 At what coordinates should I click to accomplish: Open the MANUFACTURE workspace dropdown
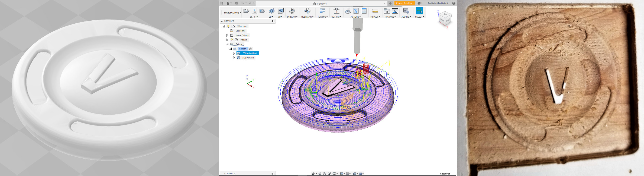[x=232, y=13]
